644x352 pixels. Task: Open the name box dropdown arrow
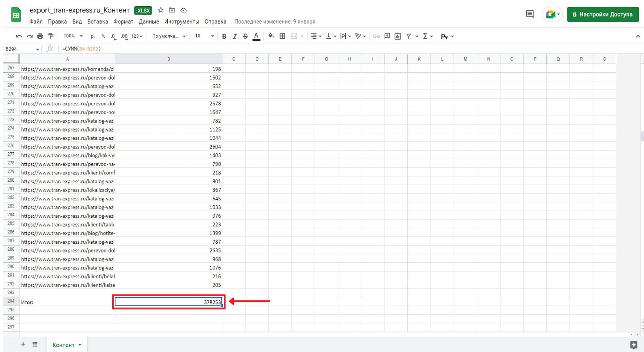[37, 49]
